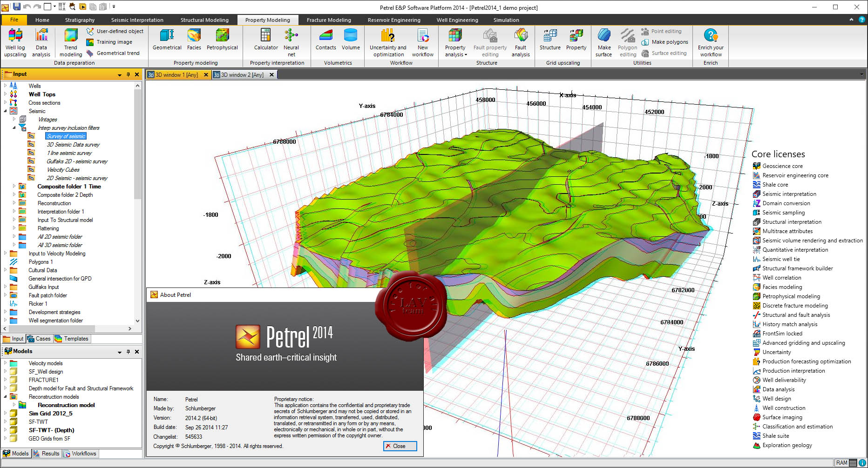Viewport: 868px width, 468px height.
Task: Select Survey of seismic item
Action: 66,136
